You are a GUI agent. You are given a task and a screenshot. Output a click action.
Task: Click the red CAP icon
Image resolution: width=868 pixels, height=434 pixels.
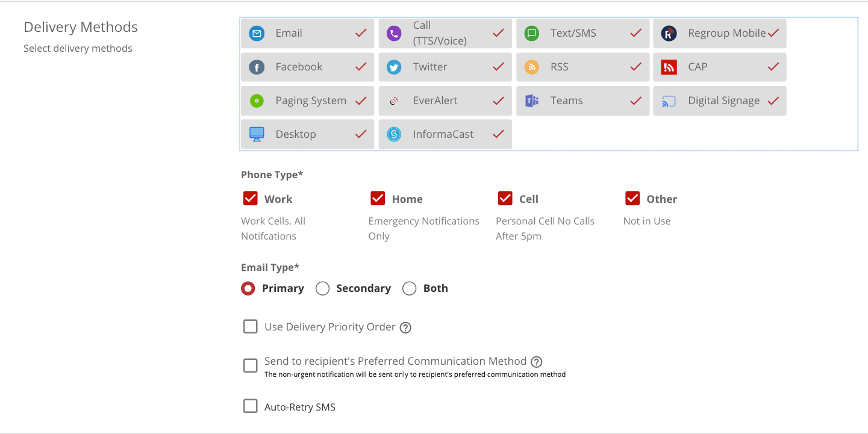669,67
